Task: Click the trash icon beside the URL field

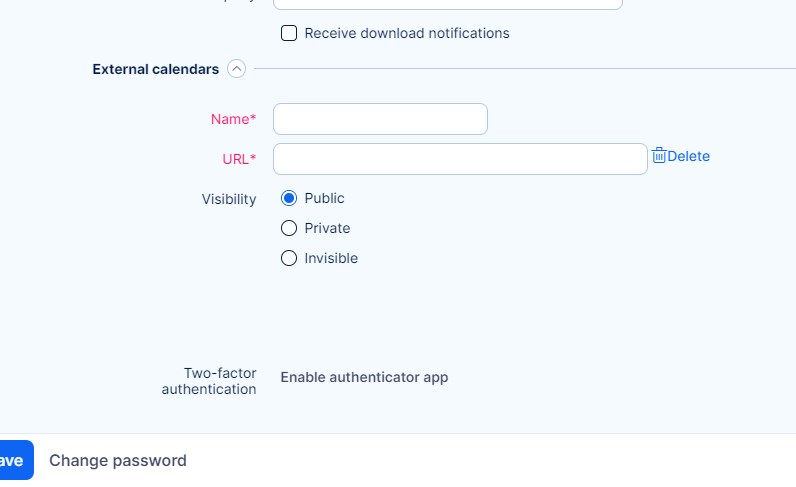Action: (659, 156)
